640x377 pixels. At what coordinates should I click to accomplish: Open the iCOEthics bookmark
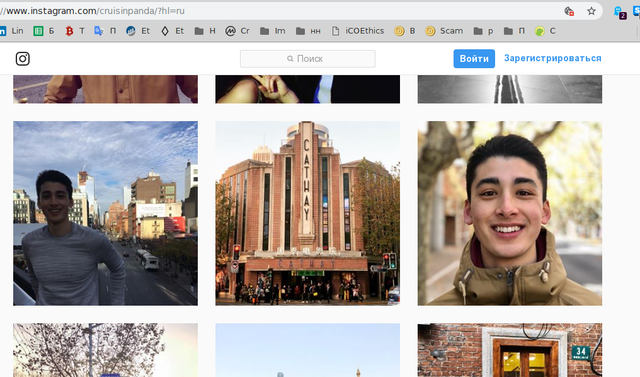pos(358,31)
